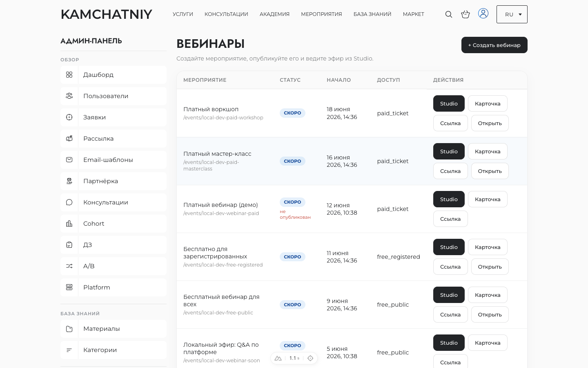The height and width of the screenshot is (368, 588).
Task: Open the RU language dropdown
Action: (x=512, y=14)
